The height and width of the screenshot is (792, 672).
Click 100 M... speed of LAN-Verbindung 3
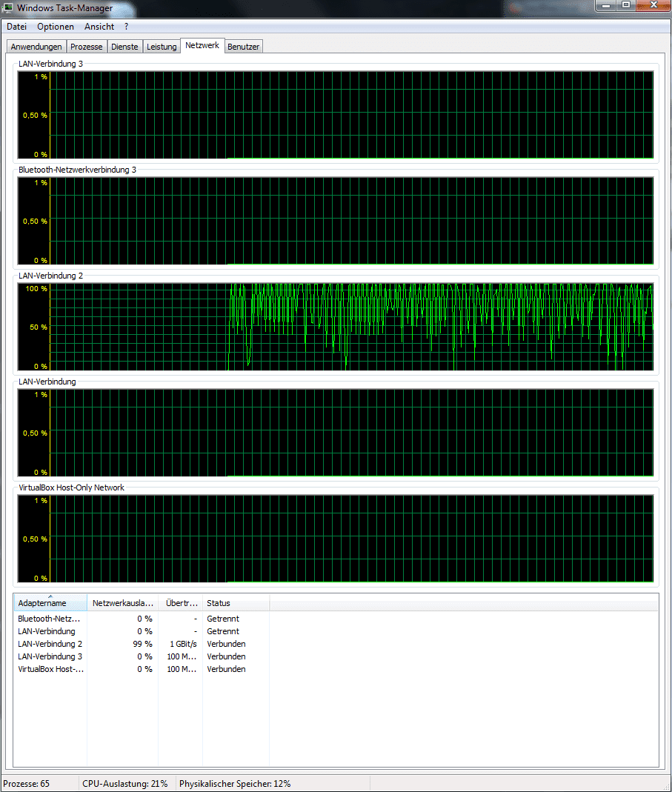[182, 656]
